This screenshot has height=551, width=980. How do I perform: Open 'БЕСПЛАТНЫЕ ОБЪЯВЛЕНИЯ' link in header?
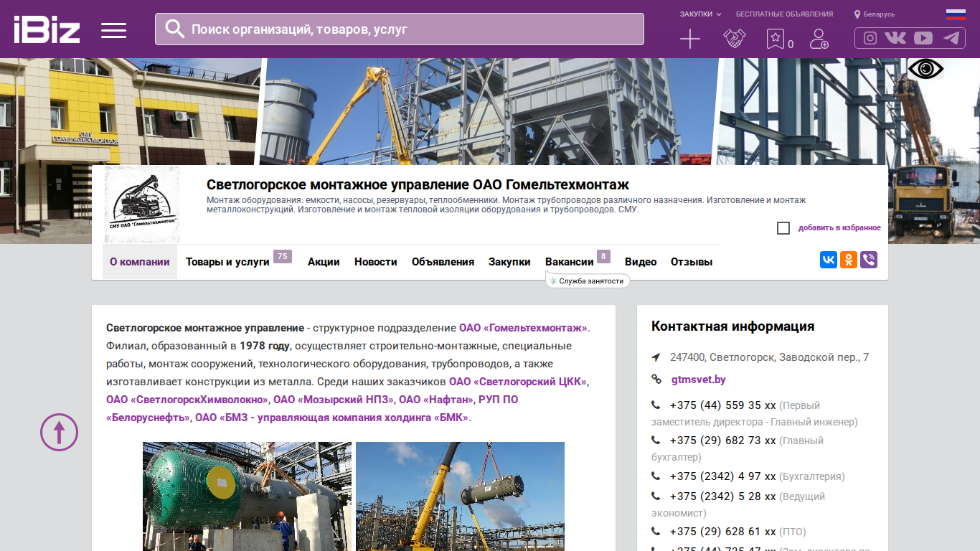[785, 14]
